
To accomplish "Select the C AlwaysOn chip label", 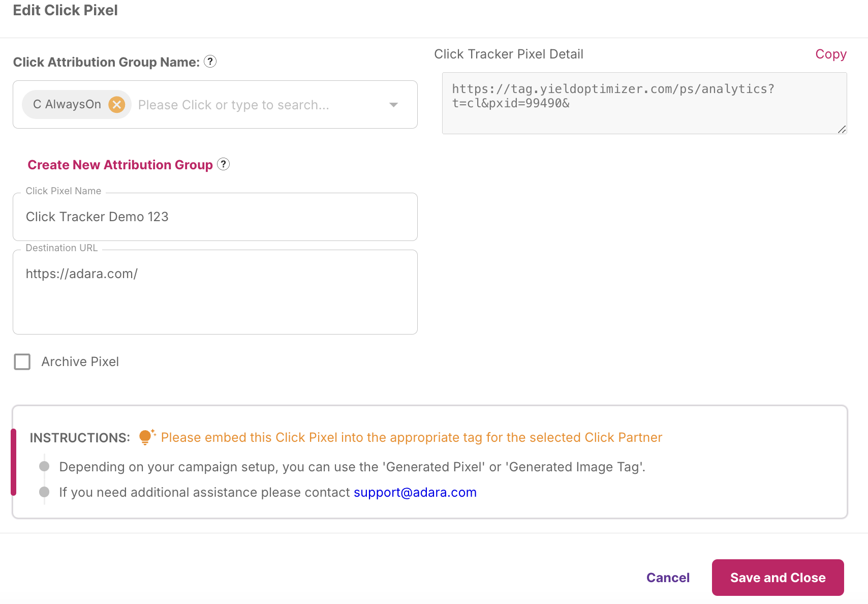I will (x=67, y=105).
